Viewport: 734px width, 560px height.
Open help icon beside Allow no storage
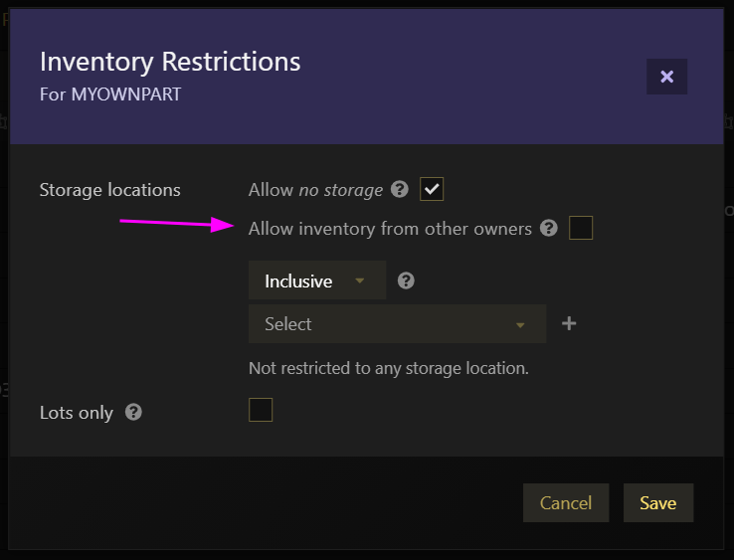tap(399, 189)
